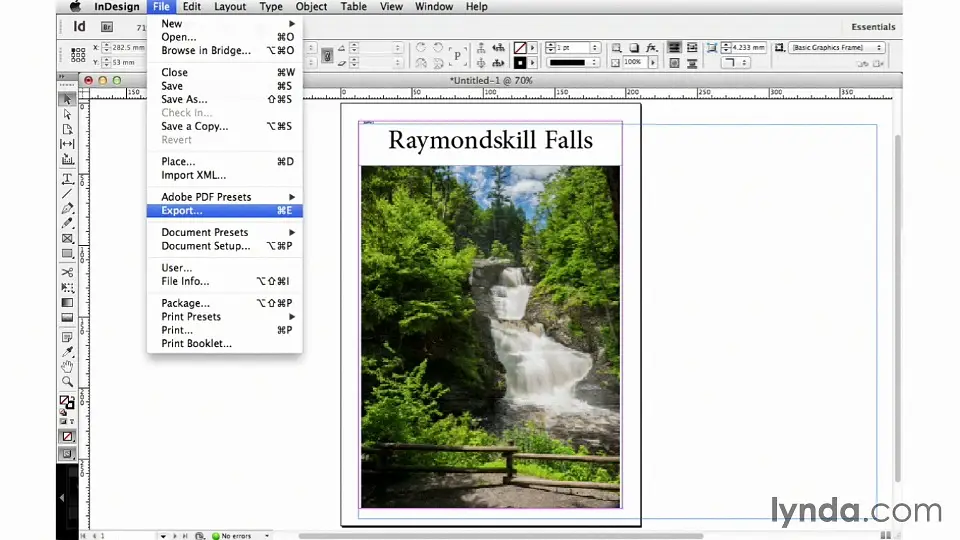
Task: Select the Hand tool
Action: [x=67, y=367]
